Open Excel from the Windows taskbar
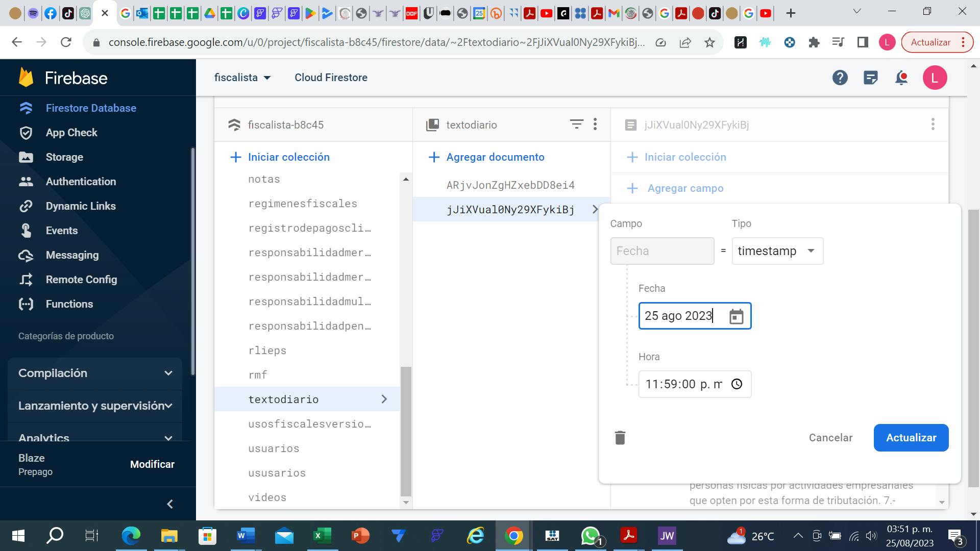Screen dimensions: 980x551 coord(322,536)
